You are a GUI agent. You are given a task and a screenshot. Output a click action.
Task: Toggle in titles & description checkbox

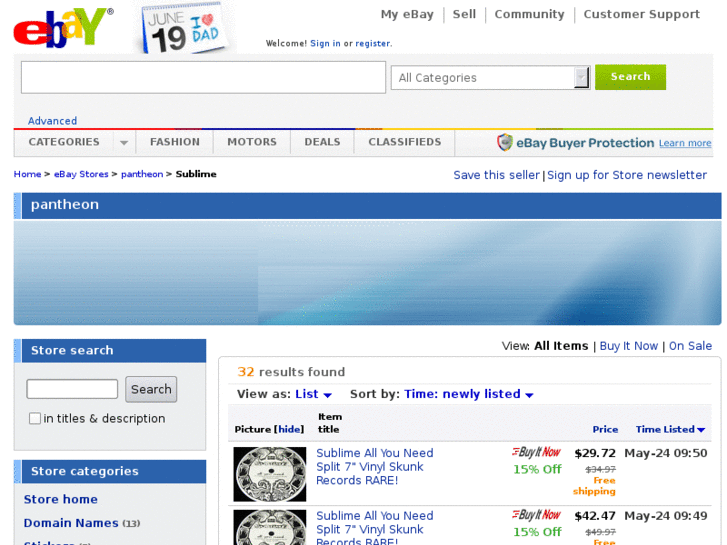click(x=35, y=418)
